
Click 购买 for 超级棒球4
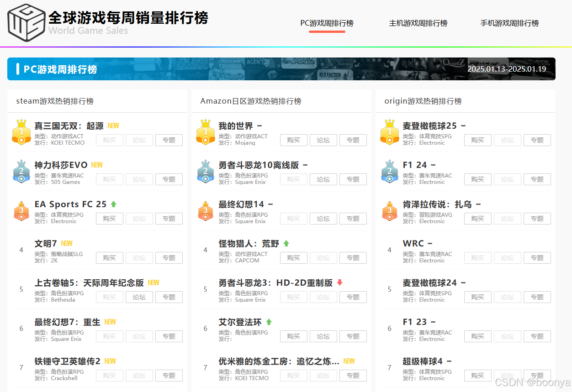click(x=478, y=376)
